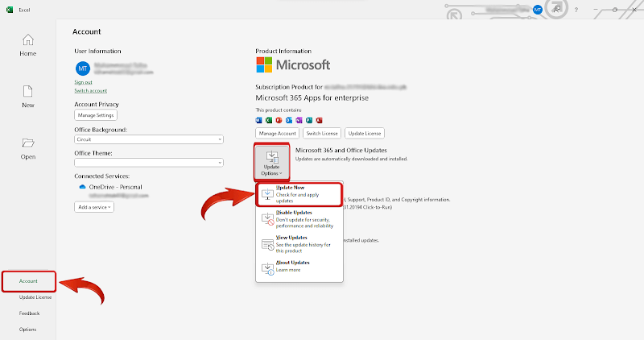Open Feedback in the left sidebar
Image resolution: width=644 pixels, height=340 pixels.
click(29, 313)
